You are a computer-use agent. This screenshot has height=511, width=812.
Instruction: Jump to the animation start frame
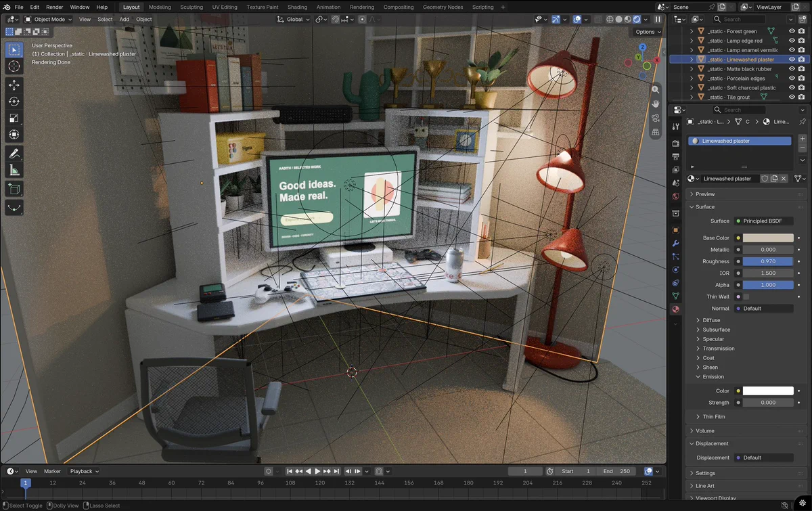pos(290,471)
